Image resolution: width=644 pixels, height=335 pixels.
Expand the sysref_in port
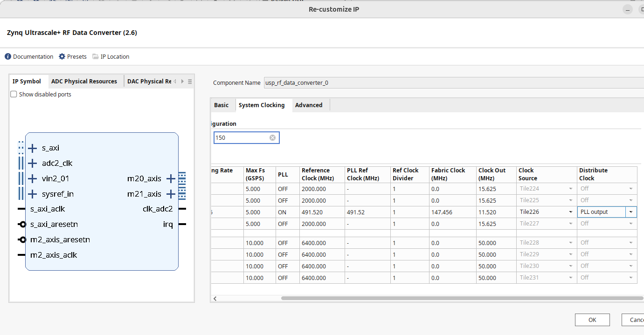click(x=32, y=194)
